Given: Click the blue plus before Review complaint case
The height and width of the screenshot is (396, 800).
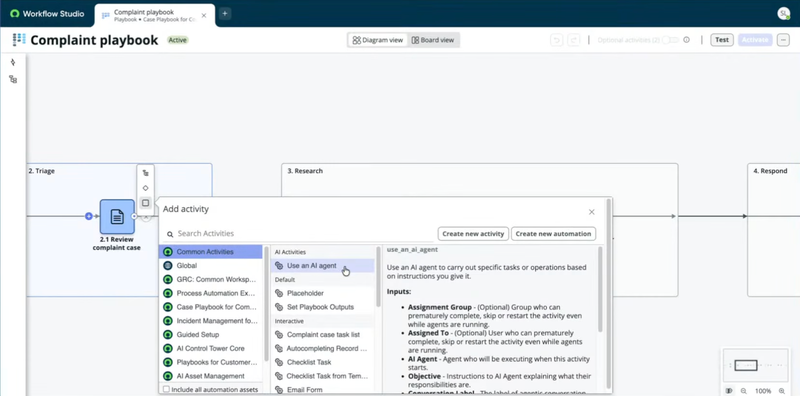Looking at the screenshot, I should pos(89,216).
